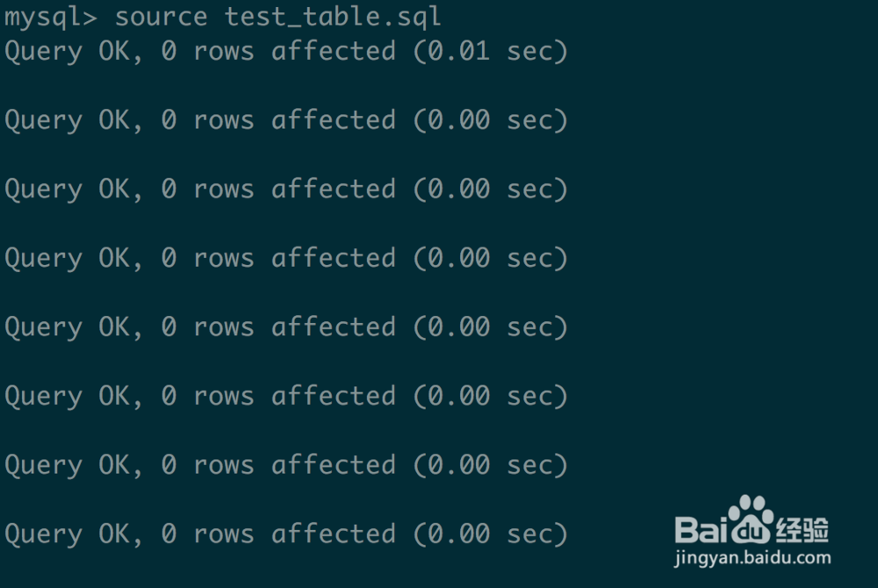This screenshot has height=588, width=878.
Task: Click the (0.01 sec) timing value
Action: tap(490, 52)
